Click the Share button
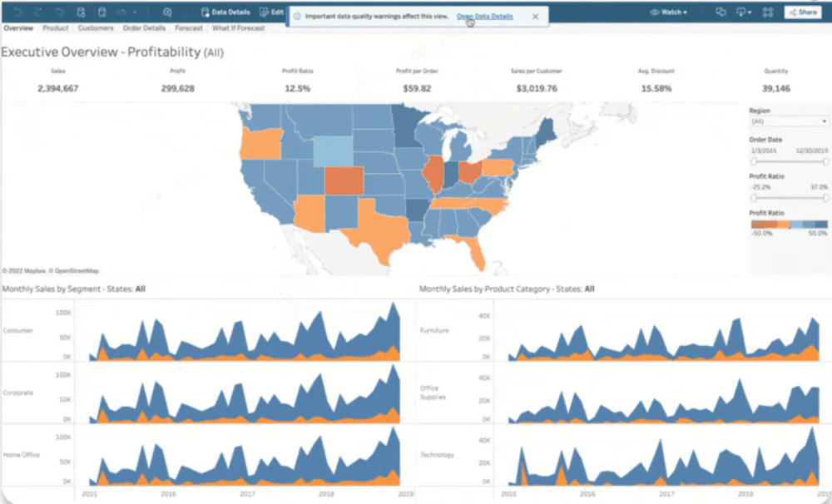Screen dimensions: 832x504 coord(803,12)
